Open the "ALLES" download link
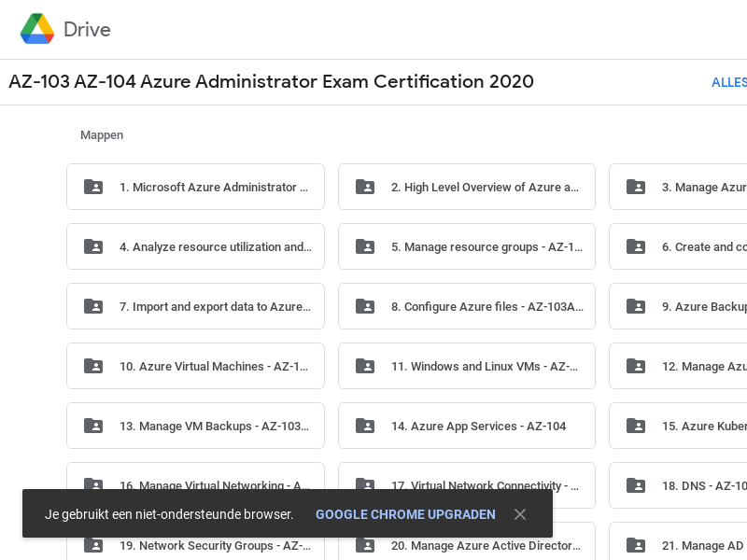The width and height of the screenshot is (747, 560). (x=728, y=82)
